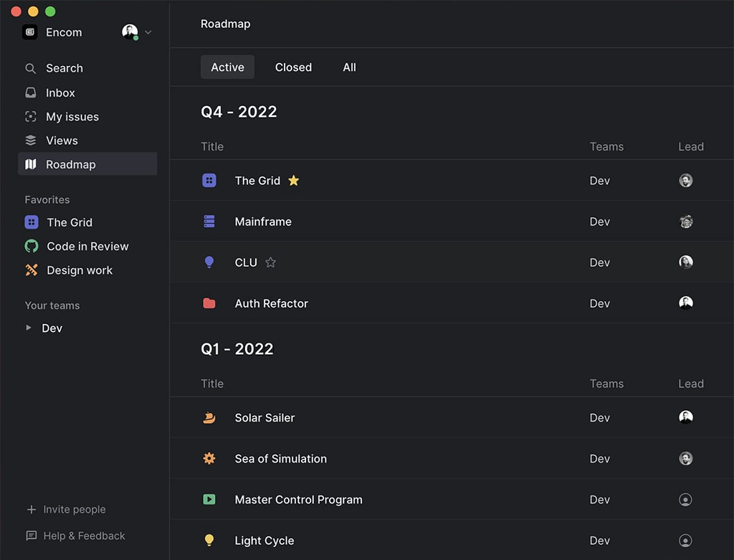Click the Encom workspace logo icon

(30, 32)
